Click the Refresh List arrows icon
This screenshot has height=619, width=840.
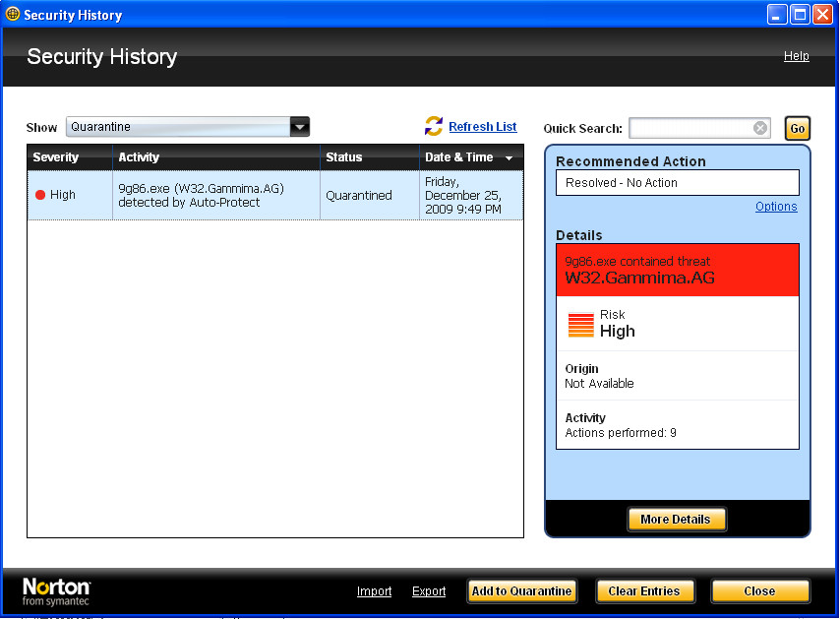click(x=434, y=126)
